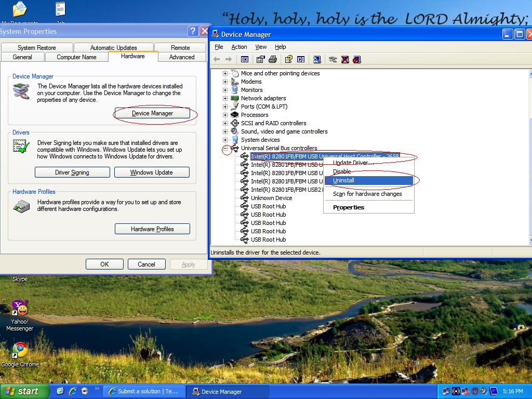Expand the Processors tree node
Image resolution: width=532 pixels, height=399 pixels.
click(225, 115)
